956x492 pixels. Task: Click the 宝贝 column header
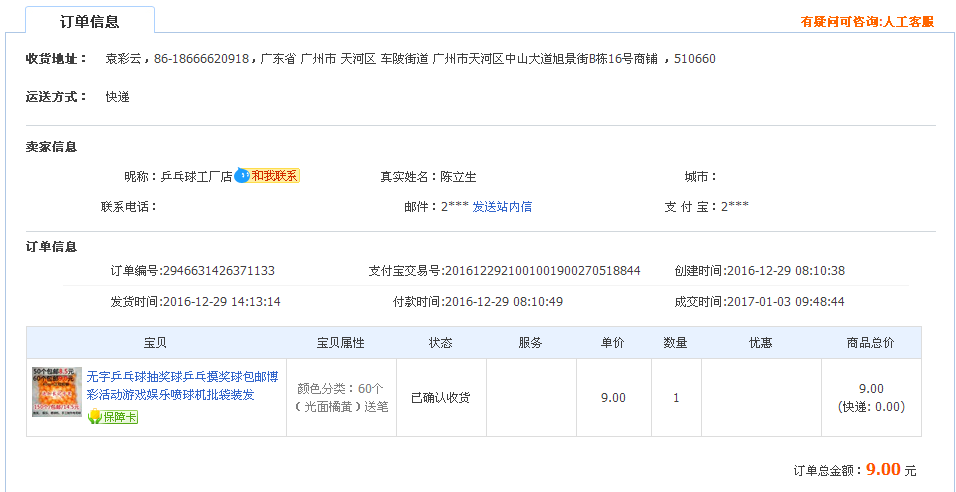[x=155, y=343]
